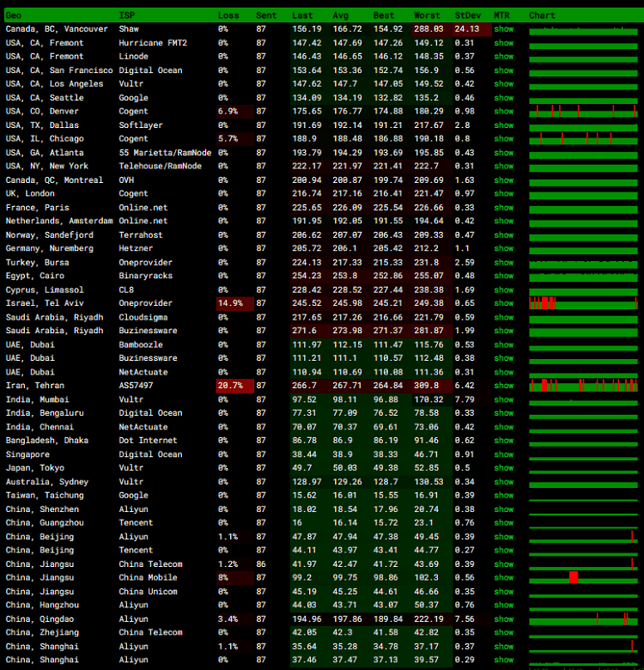The height and width of the screenshot is (670, 644).
Task: Show MTR for Chicago Cogent row
Action: click(504, 139)
